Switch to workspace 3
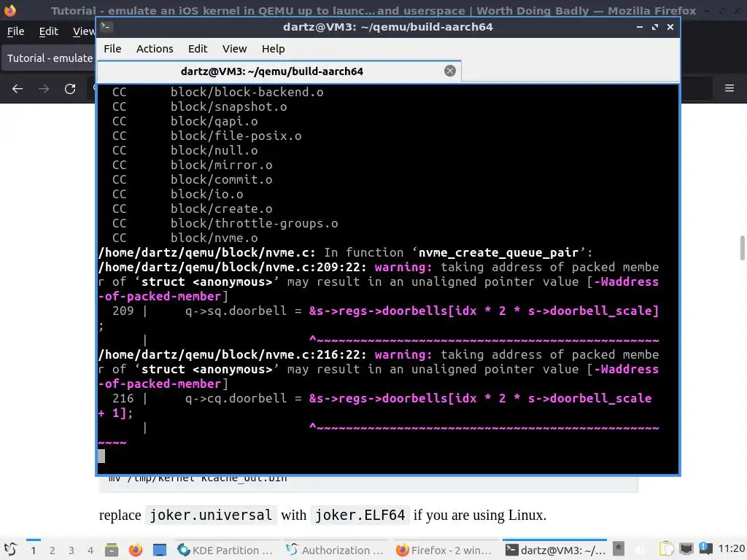This screenshot has width=747, height=560. tap(71, 551)
